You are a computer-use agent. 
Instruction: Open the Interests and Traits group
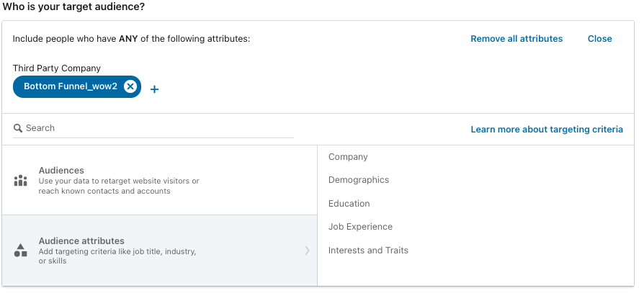368,251
